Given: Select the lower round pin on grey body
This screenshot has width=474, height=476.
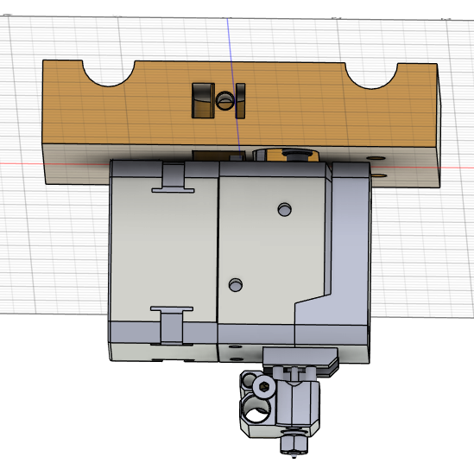Looking at the screenshot, I should click(236, 285).
